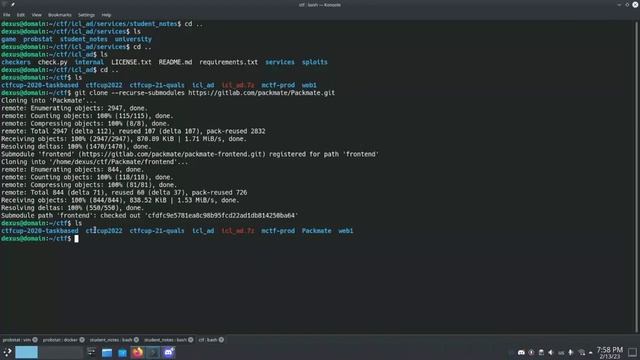Open Discord from the taskbar
The width and height of the screenshot is (640, 360).
coord(169,352)
